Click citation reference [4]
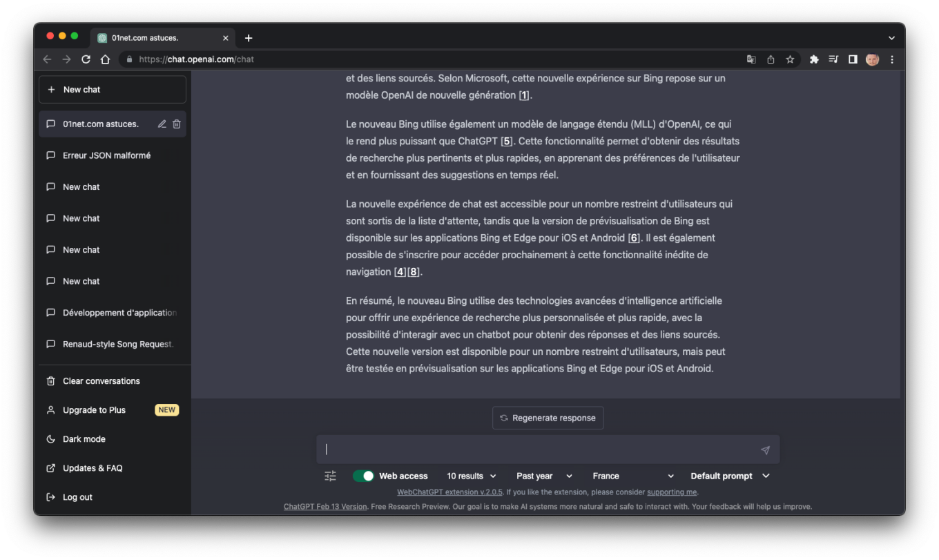 400,271
